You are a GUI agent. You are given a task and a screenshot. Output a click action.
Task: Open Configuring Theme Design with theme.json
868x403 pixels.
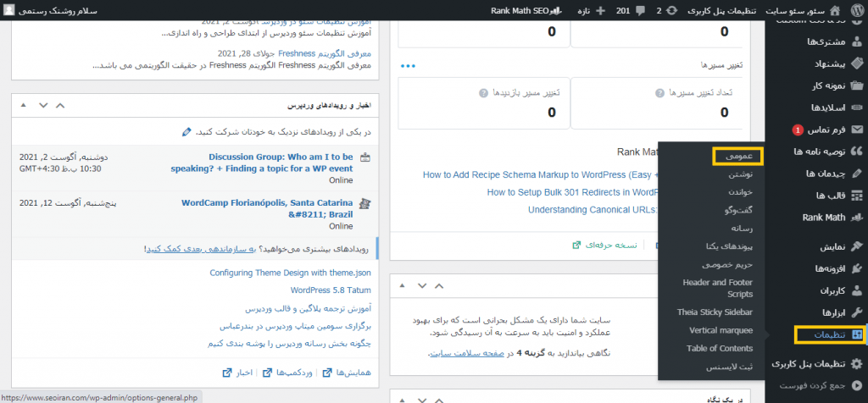click(291, 273)
